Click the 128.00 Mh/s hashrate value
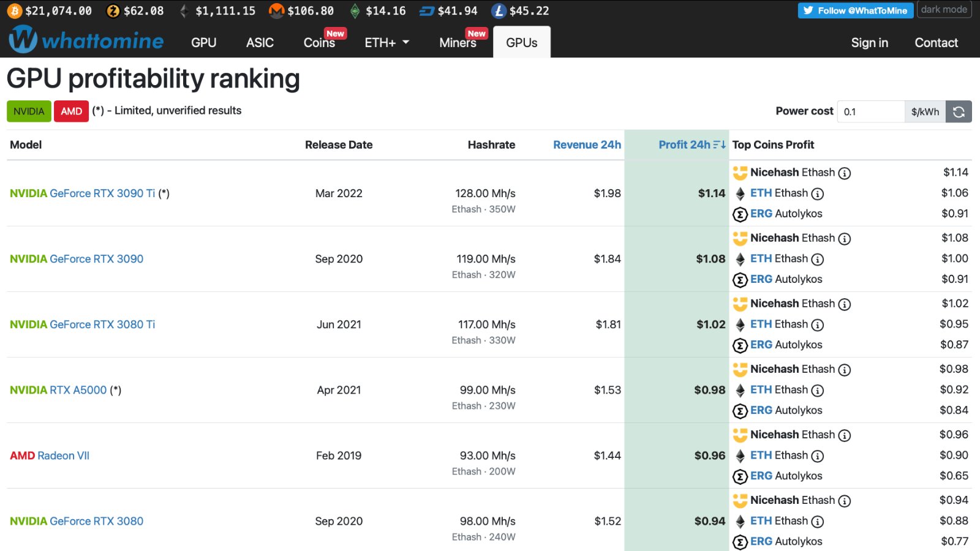Image resolution: width=980 pixels, height=551 pixels. coord(485,193)
